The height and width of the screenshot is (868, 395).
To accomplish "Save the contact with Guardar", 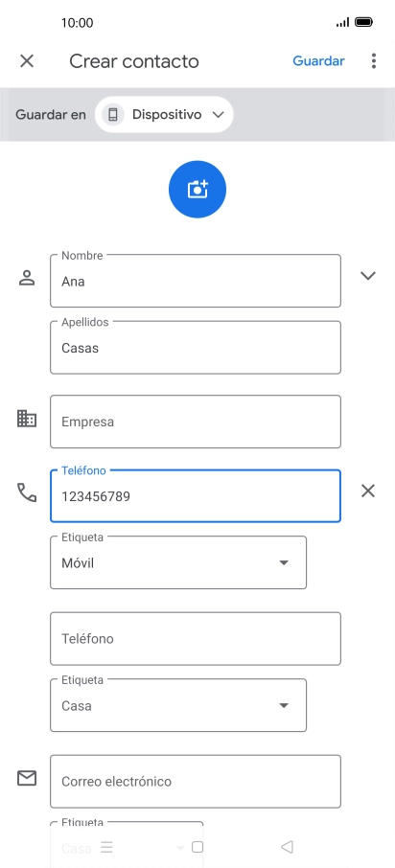I will pyautogui.click(x=318, y=61).
